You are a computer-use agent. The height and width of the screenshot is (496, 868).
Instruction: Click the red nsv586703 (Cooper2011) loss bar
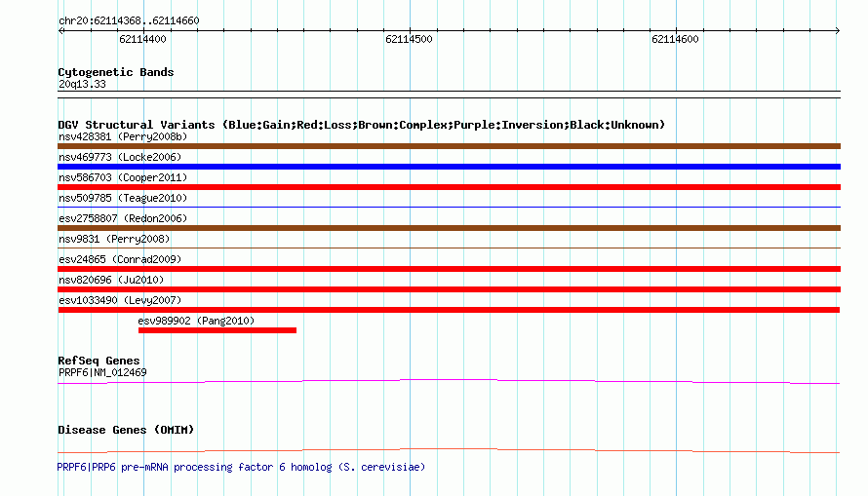coord(449,187)
